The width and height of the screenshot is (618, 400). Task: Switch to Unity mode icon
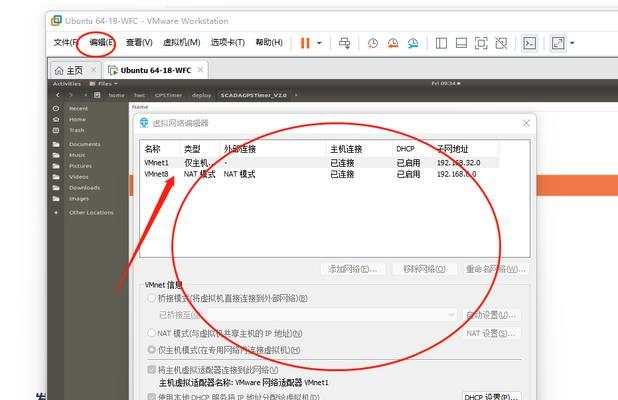501,43
